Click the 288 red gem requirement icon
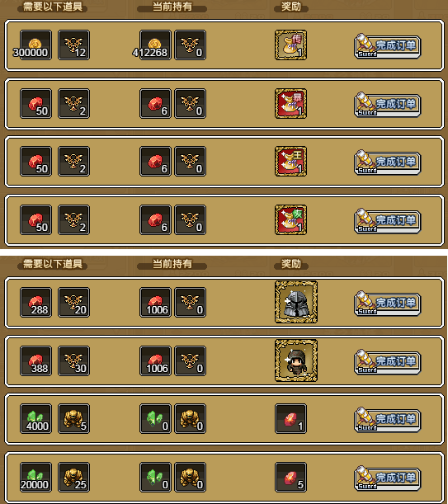The image size is (448, 504). (x=35, y=303)
